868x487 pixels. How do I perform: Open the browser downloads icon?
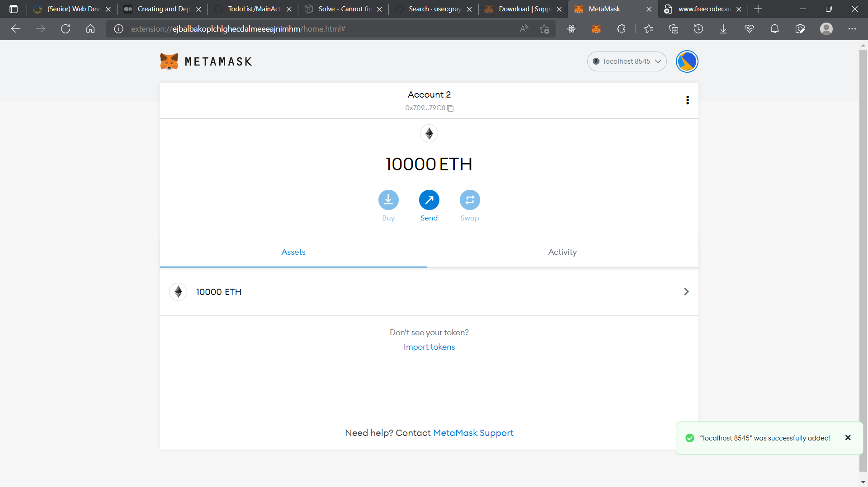723,29
